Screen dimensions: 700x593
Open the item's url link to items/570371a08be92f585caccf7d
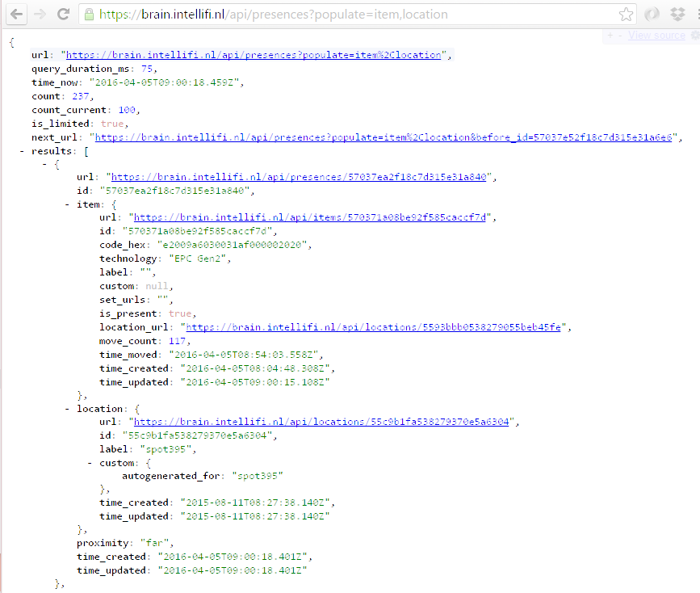pyautogui.click(x=310, y=217)
